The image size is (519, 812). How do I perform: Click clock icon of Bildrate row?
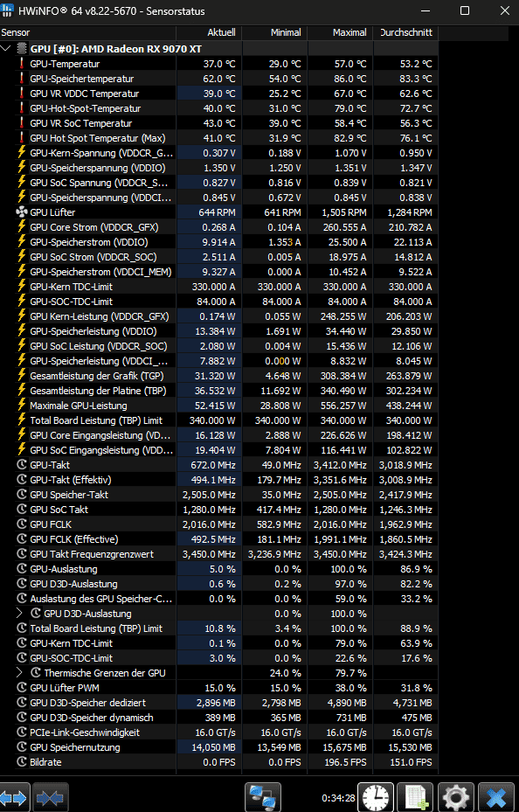22,762
